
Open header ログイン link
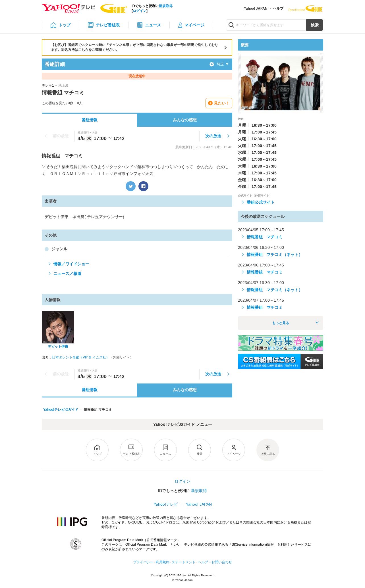click(140, 11)
